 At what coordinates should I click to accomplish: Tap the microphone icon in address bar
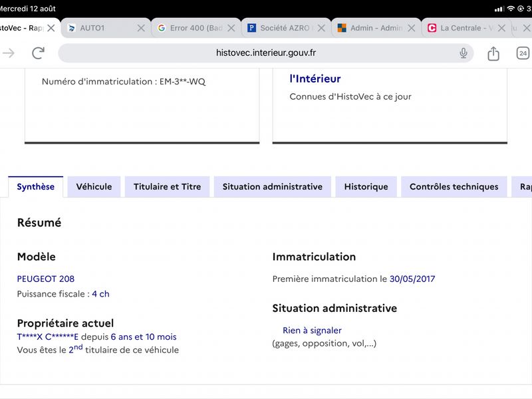click(x=463, y=53)
